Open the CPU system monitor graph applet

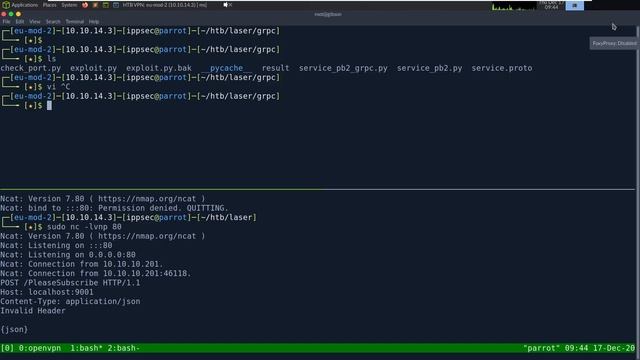513,6
